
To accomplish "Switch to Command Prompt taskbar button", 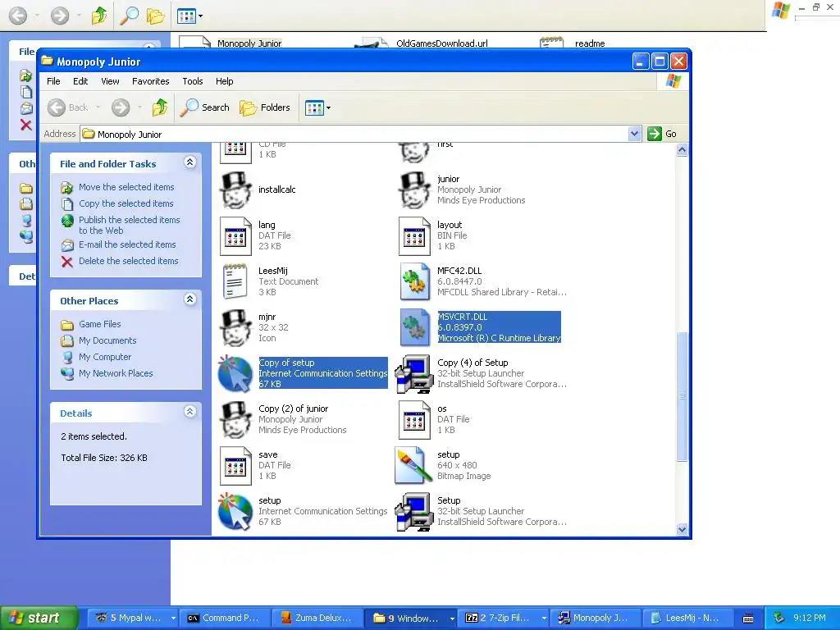I will (x=224, y=619).
